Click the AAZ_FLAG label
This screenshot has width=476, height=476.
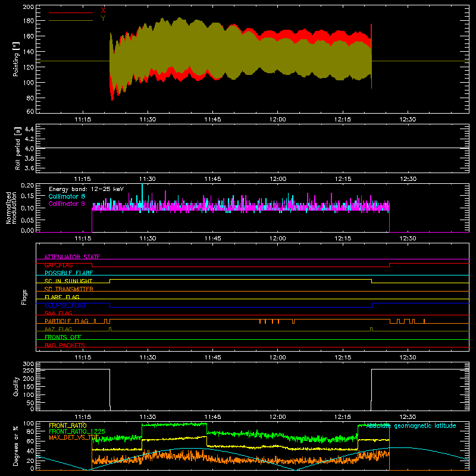[x=58, y=329]
